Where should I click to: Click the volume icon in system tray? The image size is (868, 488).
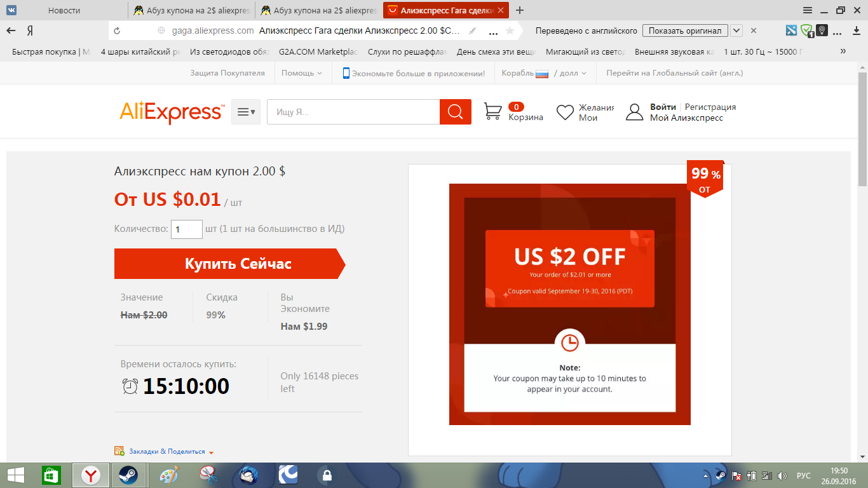(782, 475)
